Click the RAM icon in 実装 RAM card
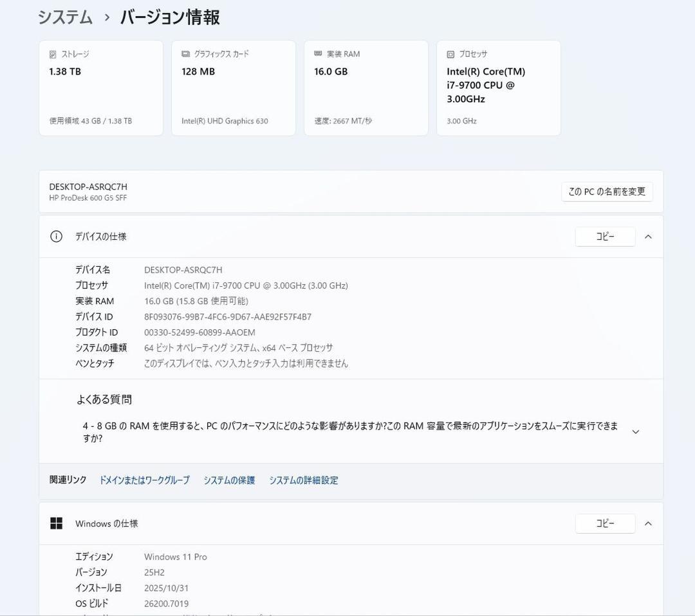 point(318,54)
